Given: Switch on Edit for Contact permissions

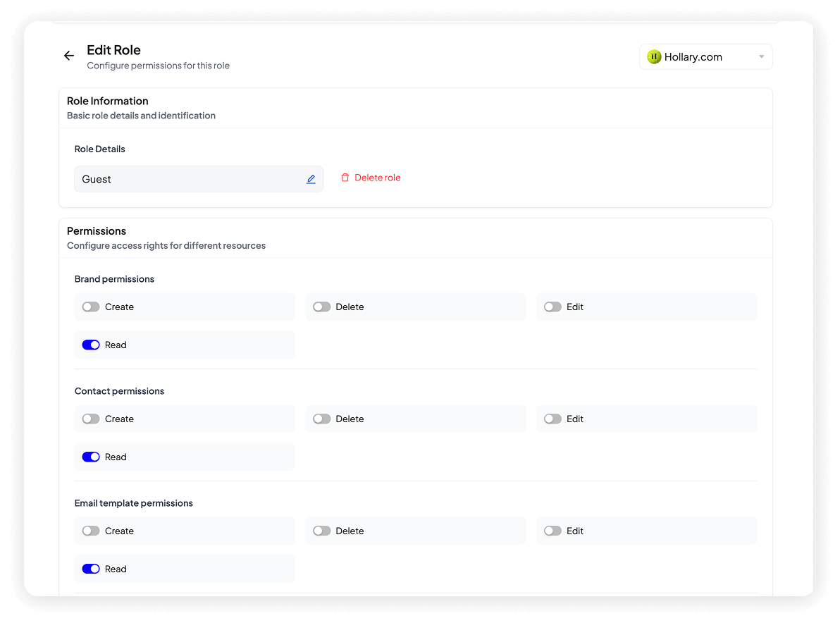Looking at the screenshot, I should pos(552,419).
